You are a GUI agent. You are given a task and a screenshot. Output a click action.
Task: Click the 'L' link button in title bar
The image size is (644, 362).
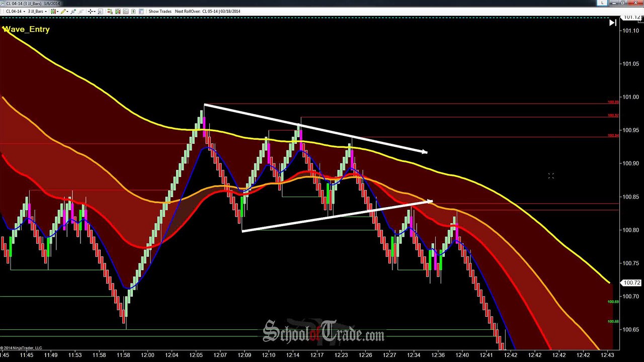tap(602, 3)
